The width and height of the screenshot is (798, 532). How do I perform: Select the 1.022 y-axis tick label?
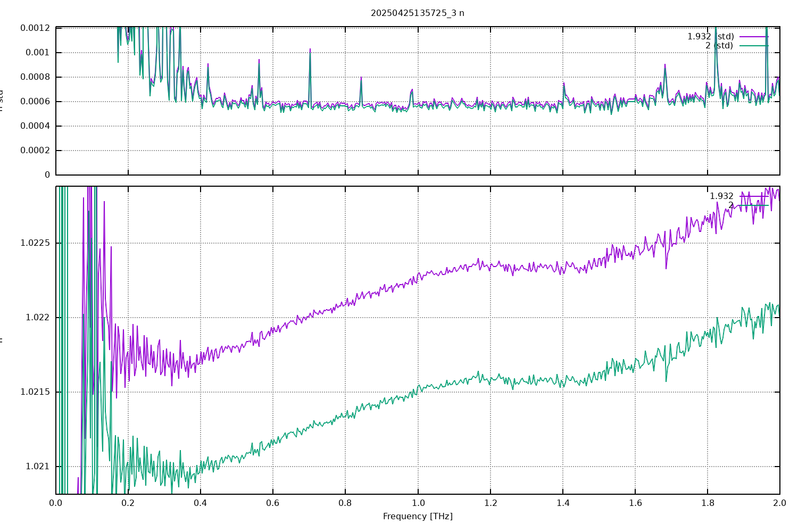(37, 318)
